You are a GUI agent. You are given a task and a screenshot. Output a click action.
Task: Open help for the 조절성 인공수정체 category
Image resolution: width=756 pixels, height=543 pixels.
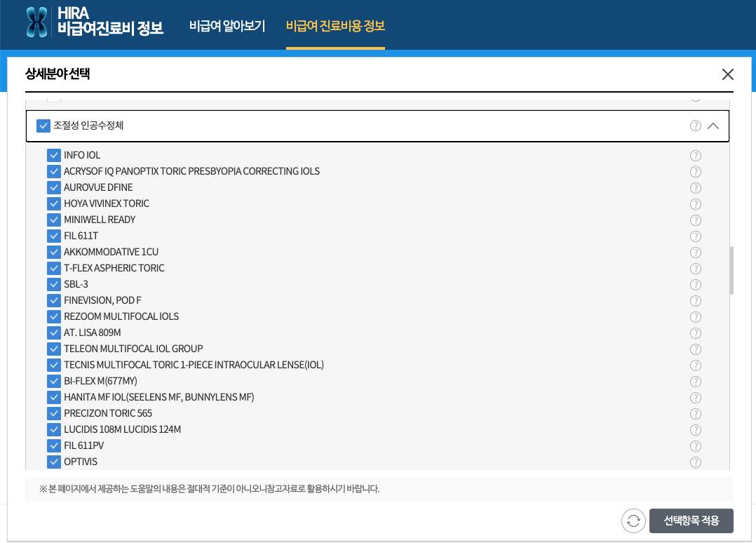coord(695,126)
